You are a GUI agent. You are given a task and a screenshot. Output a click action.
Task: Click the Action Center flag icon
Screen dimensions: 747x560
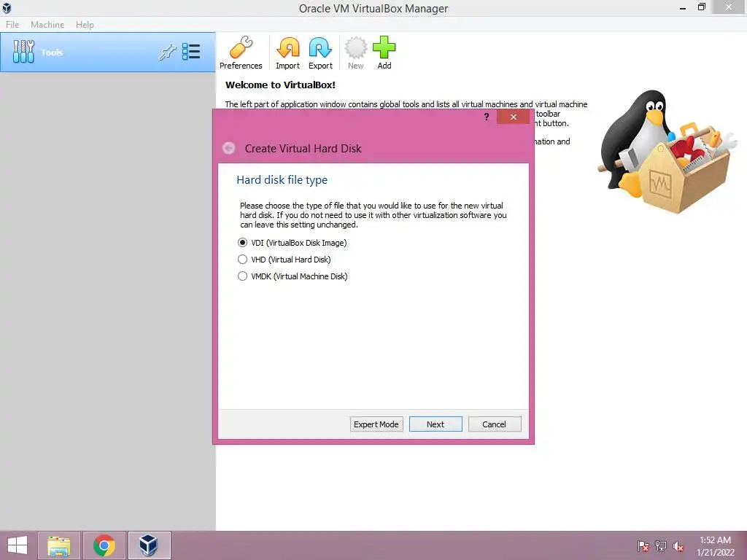[x=643, y=546]
